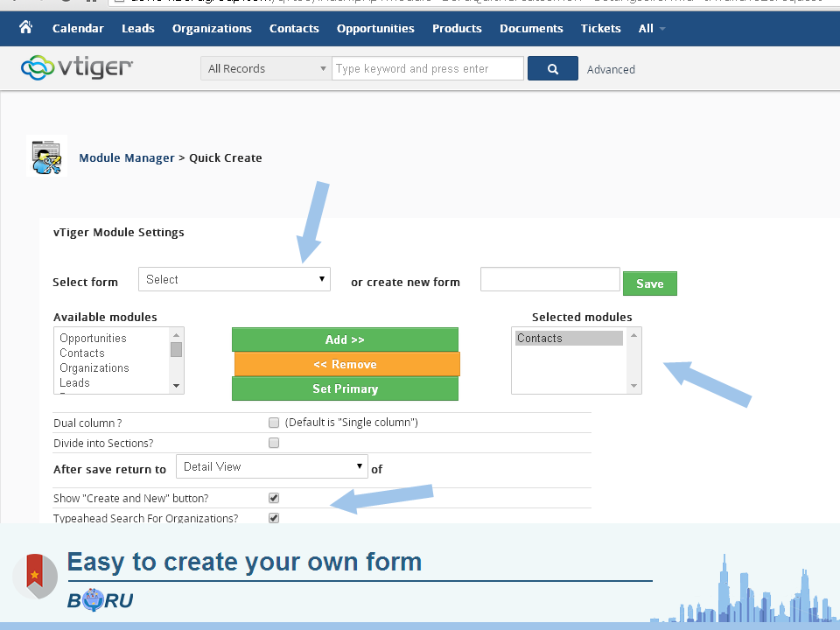Select Contacts in Available modules list
This screenshot has height=630, width=840.
pos(82,353)
